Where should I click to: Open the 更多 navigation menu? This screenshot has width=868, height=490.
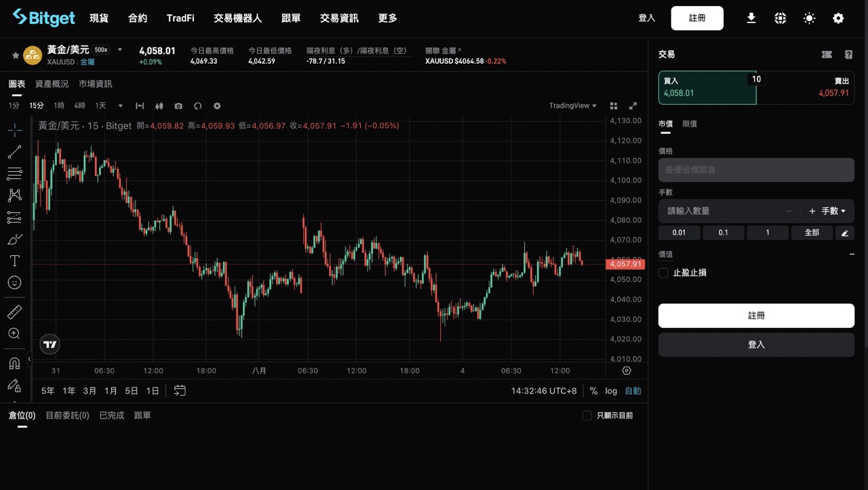[388, 18]
